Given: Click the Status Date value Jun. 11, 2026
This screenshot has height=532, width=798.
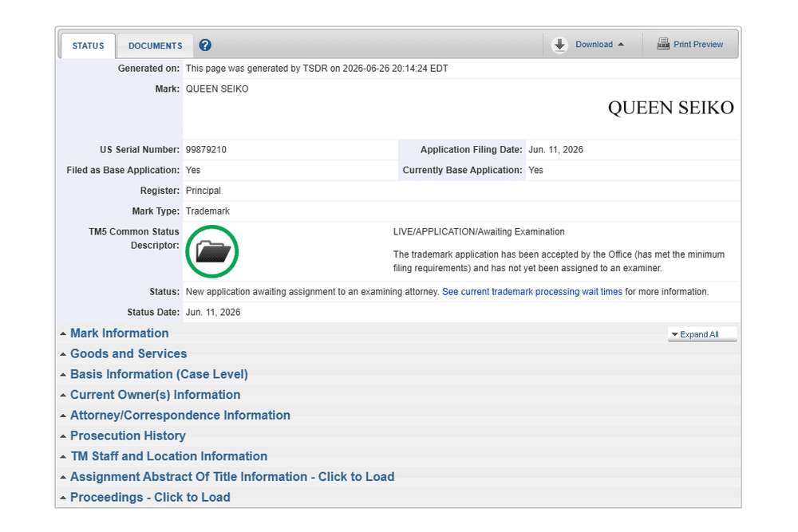Looking at the screenshot, I should pyautogui.click(x=213, y=313).
